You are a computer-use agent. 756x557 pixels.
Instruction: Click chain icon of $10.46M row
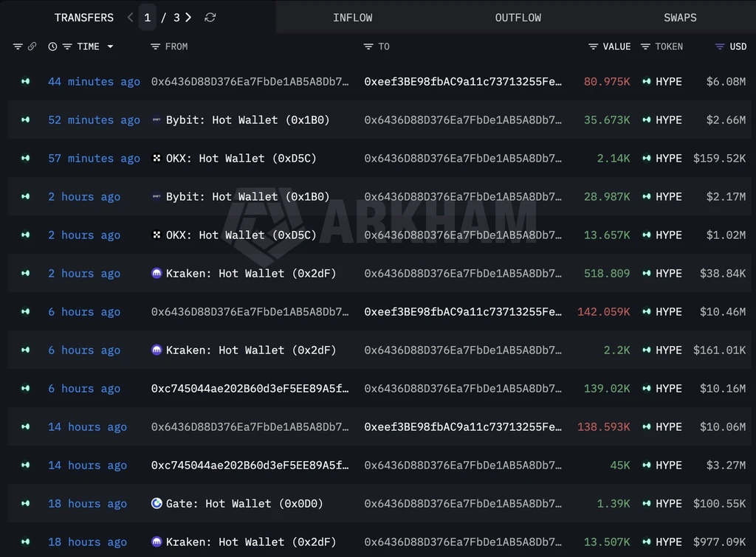(26, 312)
